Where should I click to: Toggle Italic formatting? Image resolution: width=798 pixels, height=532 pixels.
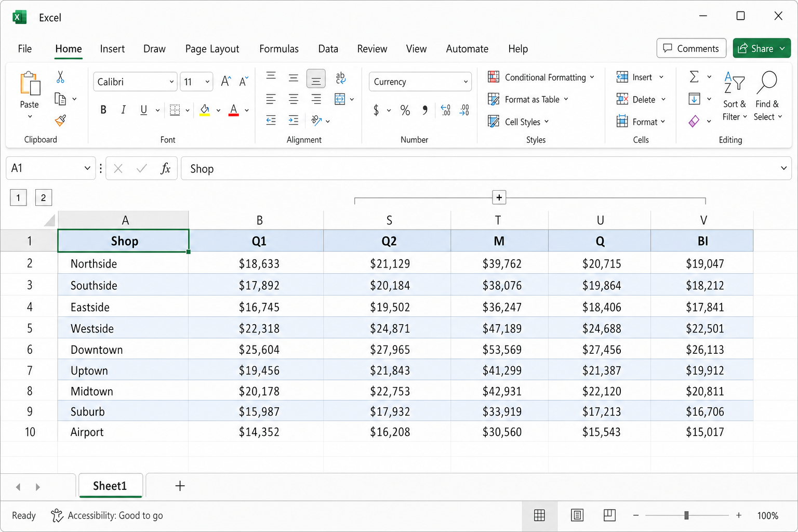click(x=123, y=110)
